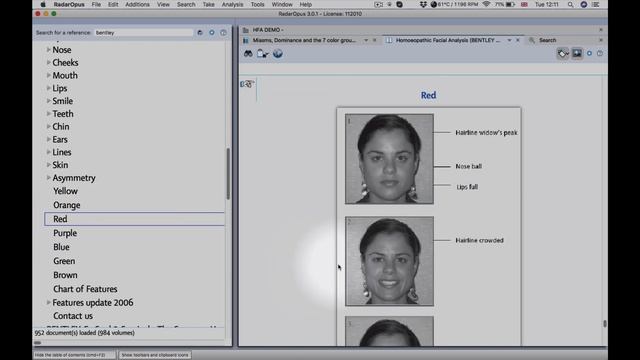This screenshot has height=360, width=640.
Task: Click the Dropbox menu bar icon
Action: [x=423, y=4]
